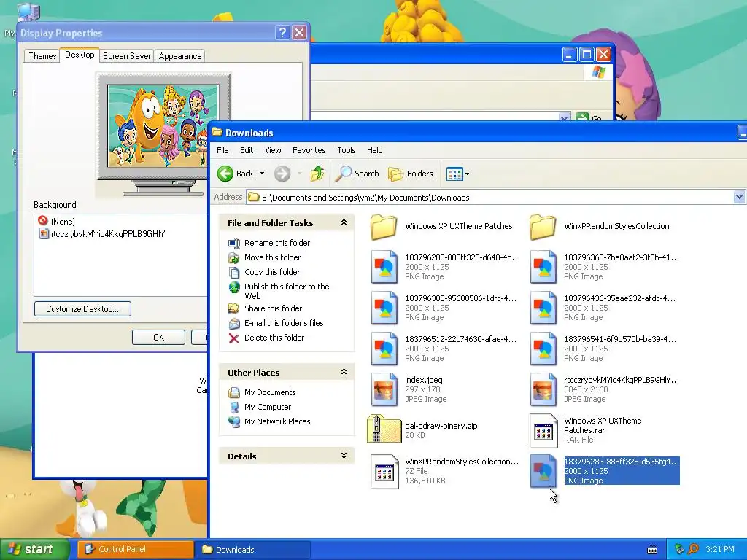The image size is (747, 560).
Task: Expand the Address bar dropdown
Action: point(739,197)
